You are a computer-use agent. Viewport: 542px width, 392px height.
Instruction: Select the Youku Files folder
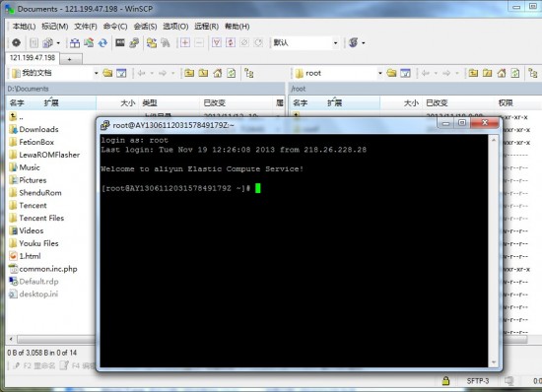(x=34, y=243)
